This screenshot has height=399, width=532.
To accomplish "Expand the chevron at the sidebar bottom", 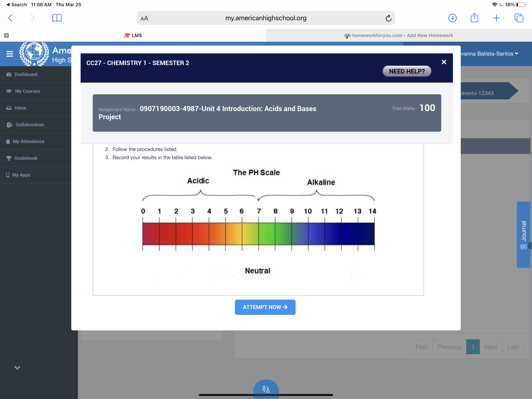I will [17, 367].
